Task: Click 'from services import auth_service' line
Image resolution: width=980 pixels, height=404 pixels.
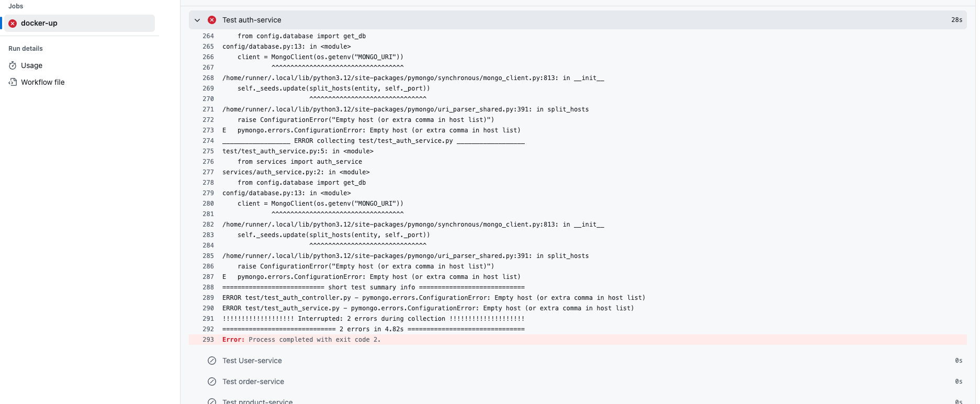Action: [300, 162]
